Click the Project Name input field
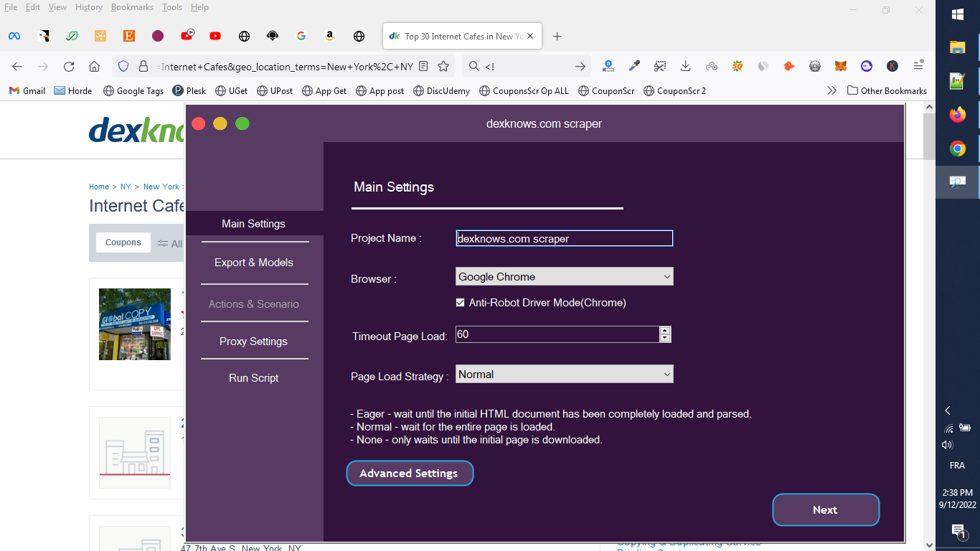The image size is (980, 551). point(564,238)
